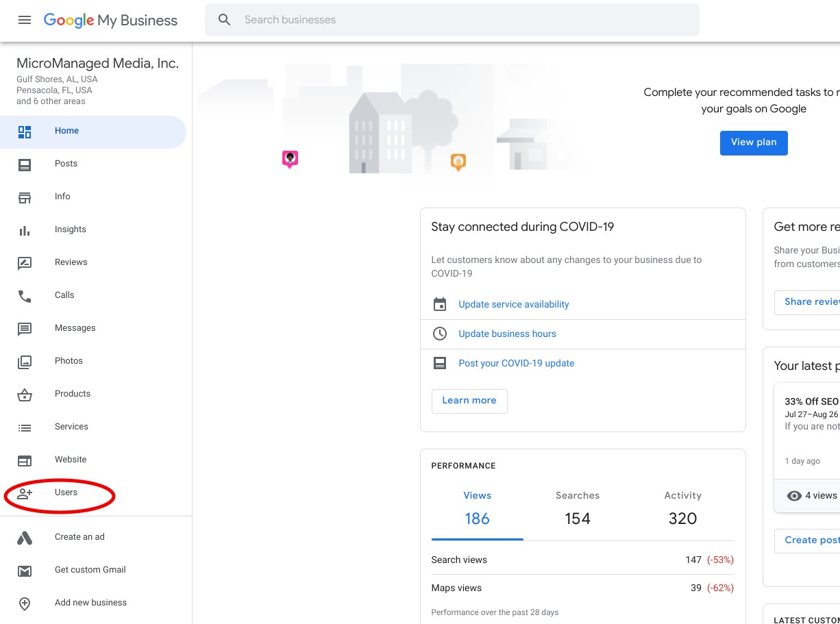840x624 pixels.
Task: Click the Learn more button
Action: pos(469,401)
